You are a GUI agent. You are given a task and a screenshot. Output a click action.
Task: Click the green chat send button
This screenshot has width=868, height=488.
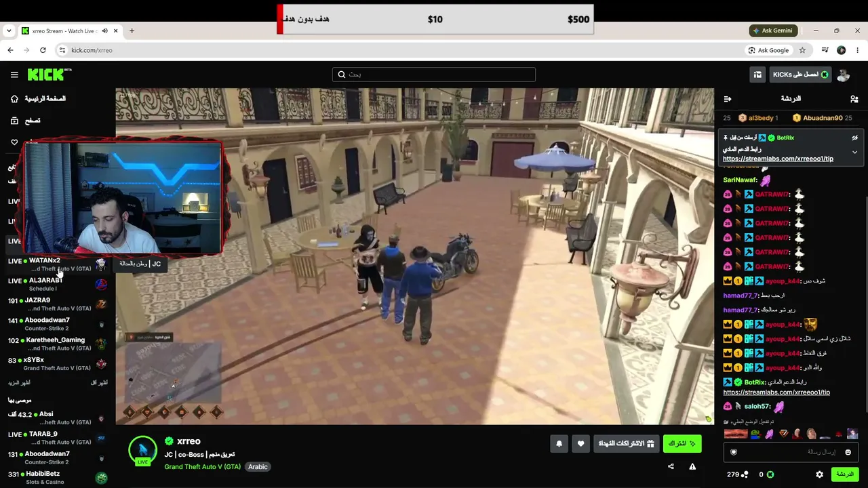pyautogui.click(x=845, y=474)
